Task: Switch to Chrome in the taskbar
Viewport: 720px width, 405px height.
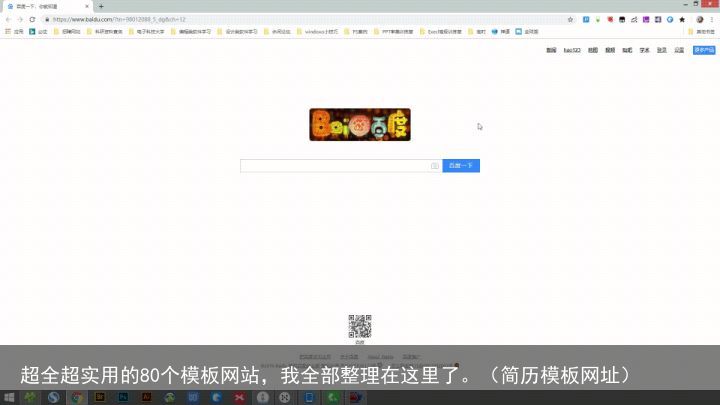Action: click(77, 398)
